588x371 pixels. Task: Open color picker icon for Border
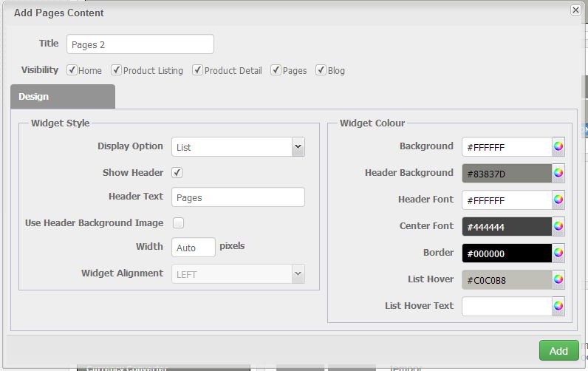558,253
